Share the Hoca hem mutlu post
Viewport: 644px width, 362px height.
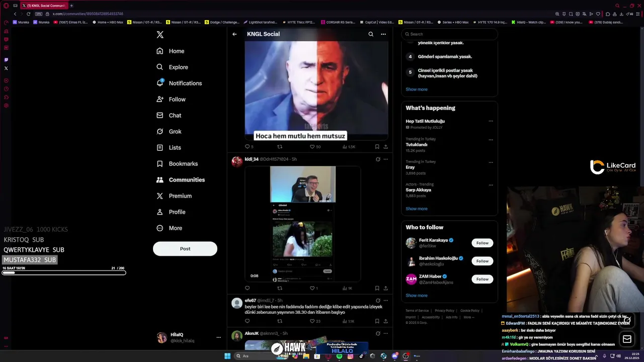pyautogui.click(x=386, y=146)
